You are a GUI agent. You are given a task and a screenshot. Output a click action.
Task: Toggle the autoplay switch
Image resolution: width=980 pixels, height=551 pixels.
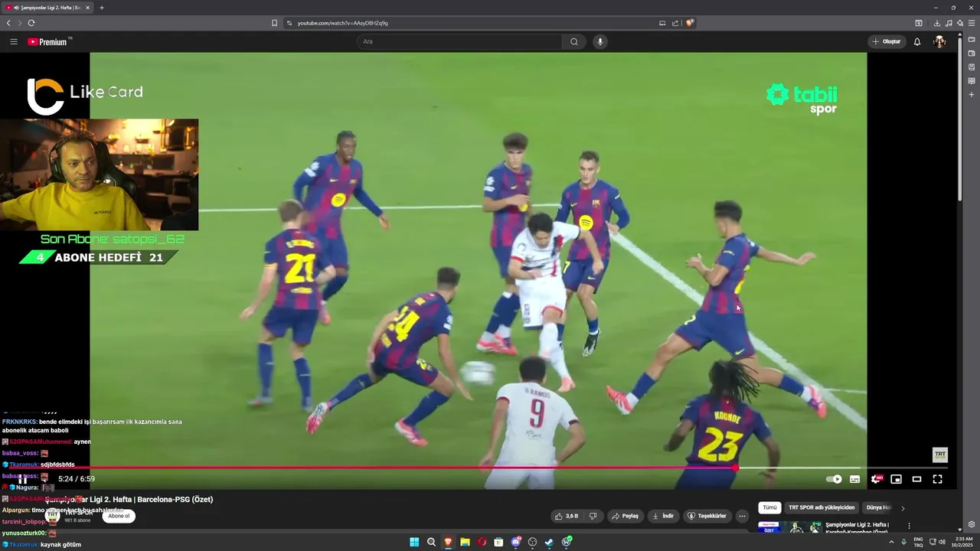(x=834, y=479)
